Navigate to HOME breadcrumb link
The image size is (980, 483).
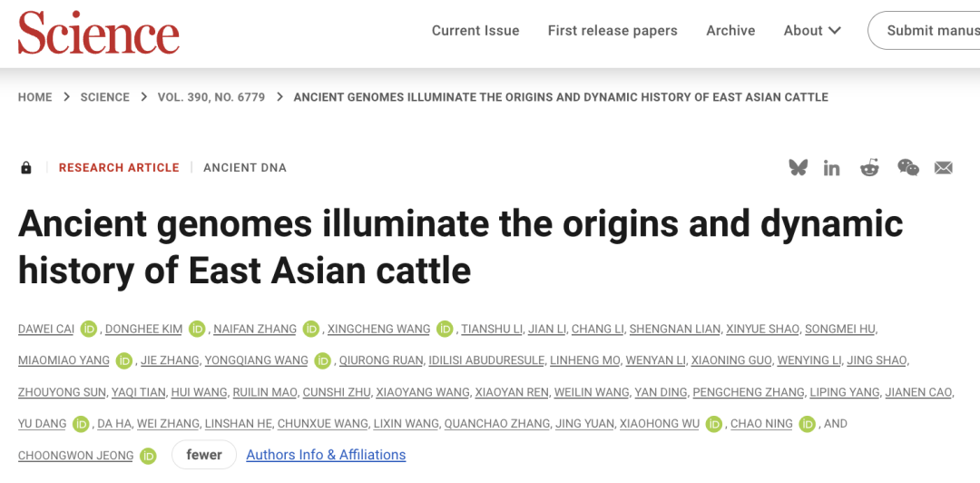coord(35,97)
